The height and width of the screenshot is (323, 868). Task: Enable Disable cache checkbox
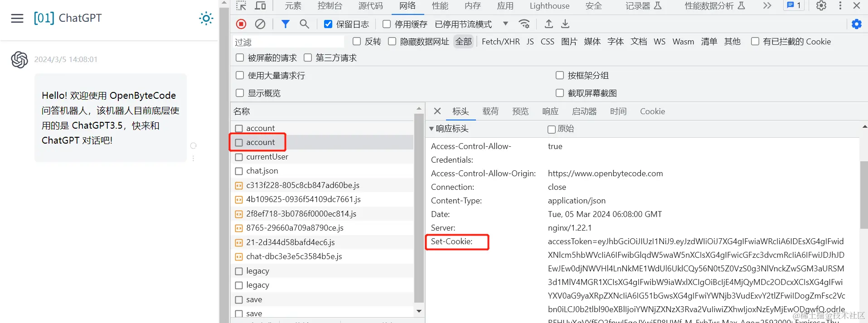click(387, 24)
